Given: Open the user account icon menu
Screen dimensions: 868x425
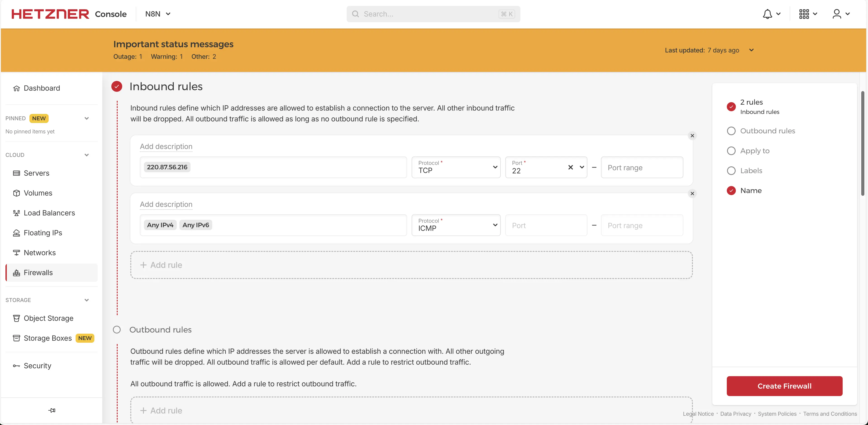Looking at the screenshot, I should point(837,14).
